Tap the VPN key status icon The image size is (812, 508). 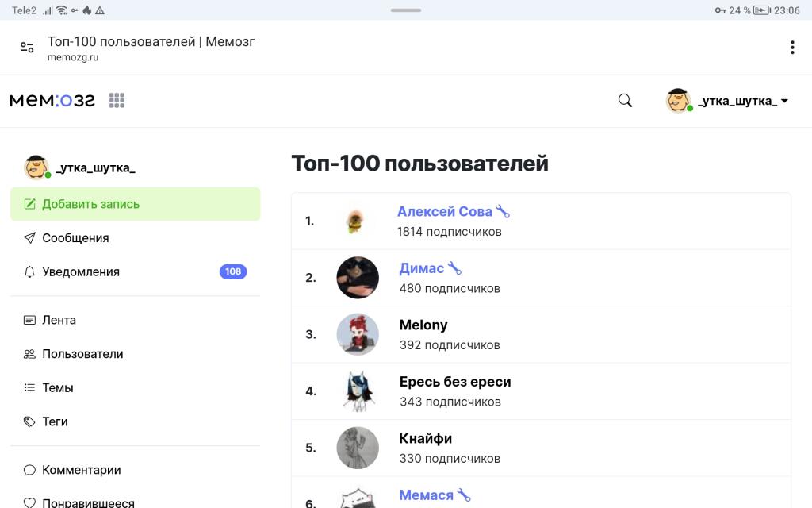point(720,10)
